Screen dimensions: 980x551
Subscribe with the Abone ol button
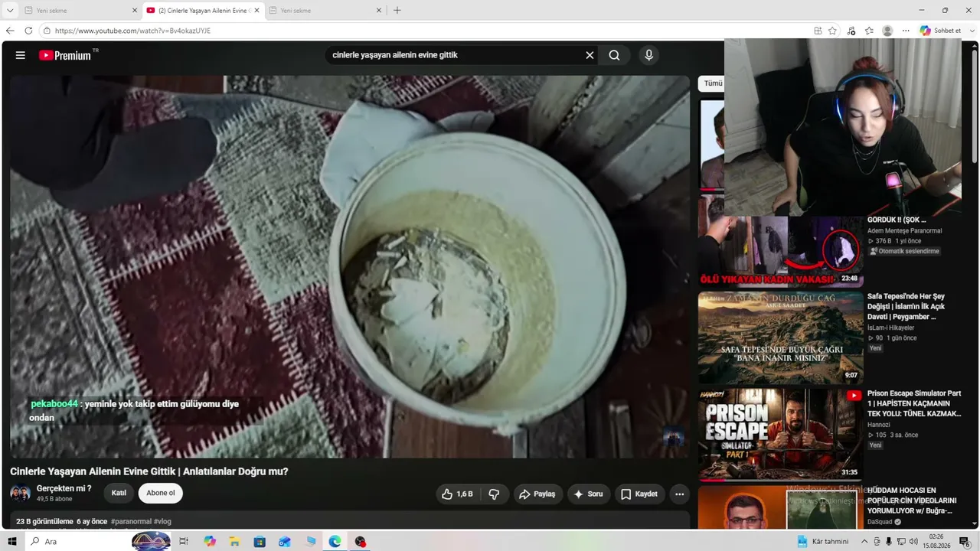(161, 493)
